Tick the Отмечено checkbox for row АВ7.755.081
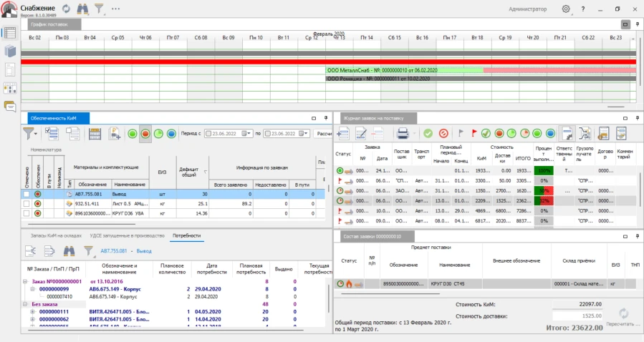 point(27,194)
